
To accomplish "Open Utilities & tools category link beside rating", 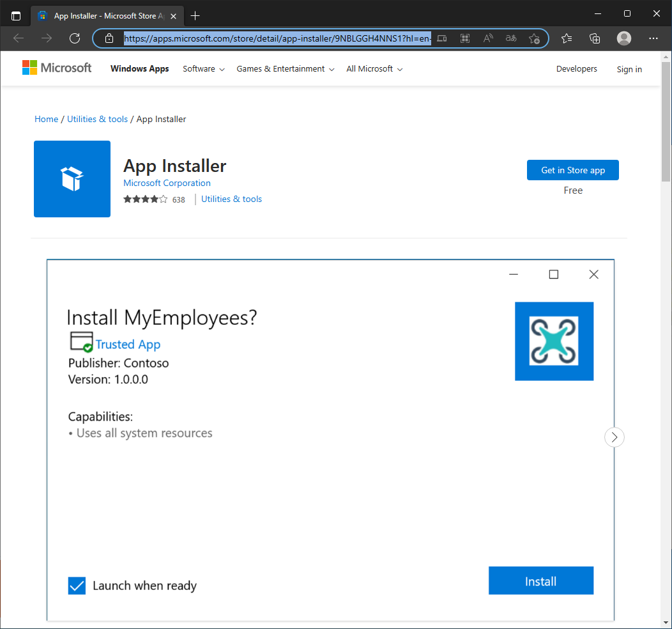I will click(231, 199).
